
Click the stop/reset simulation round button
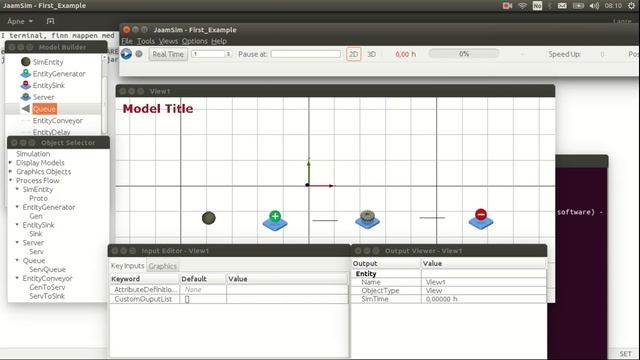click(139, 54)
